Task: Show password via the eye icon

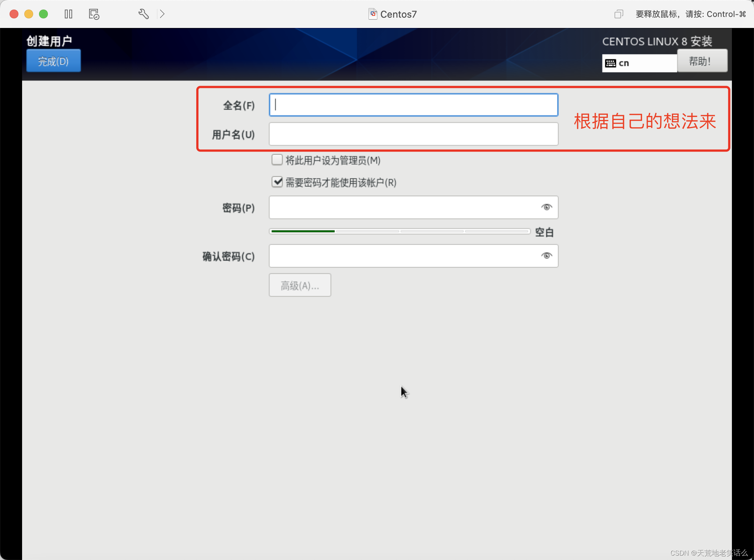Action: coord(546,207)
